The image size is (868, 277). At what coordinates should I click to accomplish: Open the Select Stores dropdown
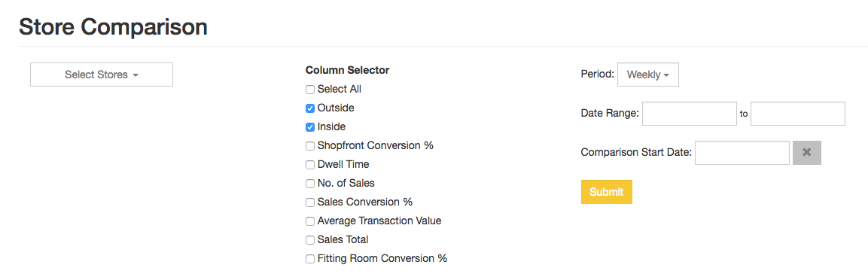coord(102,75)
